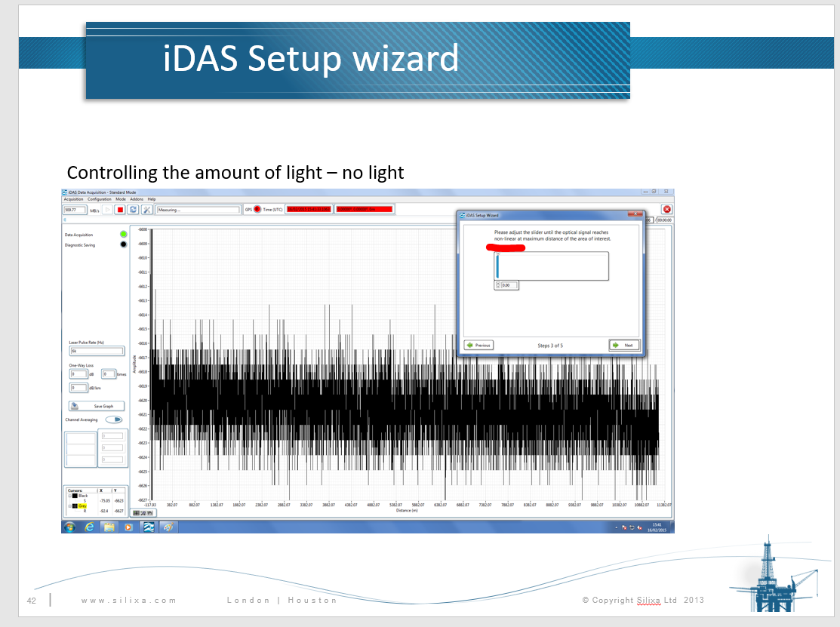840x627 pixels.
Task: Click the green Data Acquisition indicator
Action: coord(124,234)
